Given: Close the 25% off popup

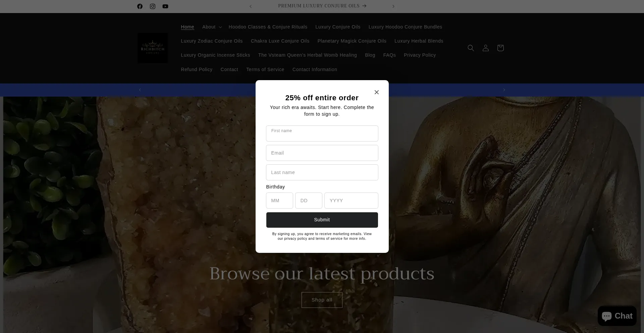Looking at the screenshot, I should click(377, 92).
